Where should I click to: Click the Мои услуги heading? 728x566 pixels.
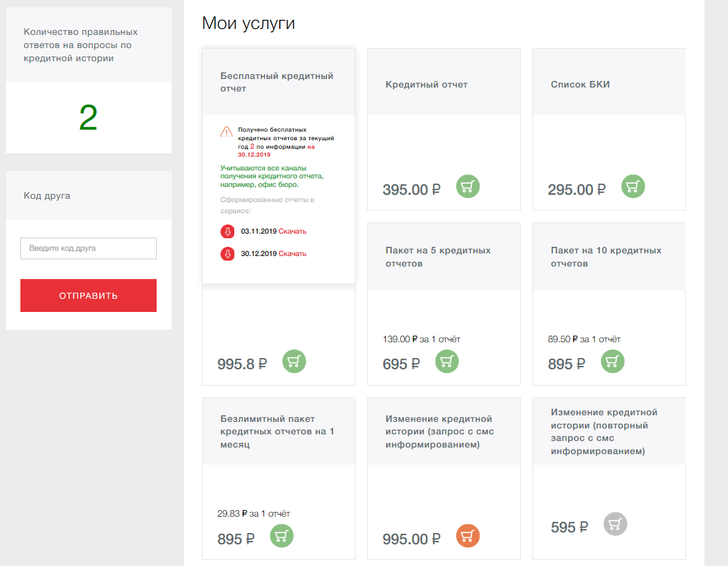(x=248, y=23)
